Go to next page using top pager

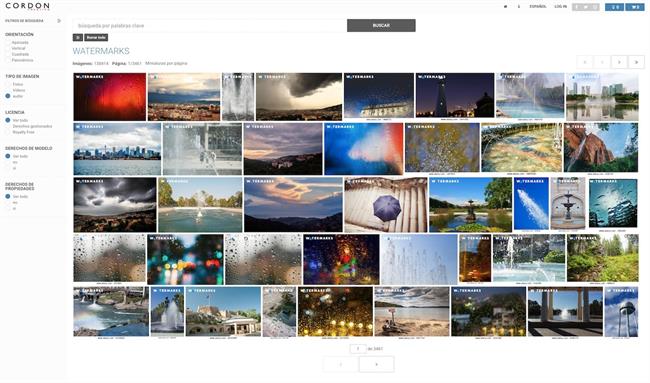pyautogui.click(x=619, y=62)
